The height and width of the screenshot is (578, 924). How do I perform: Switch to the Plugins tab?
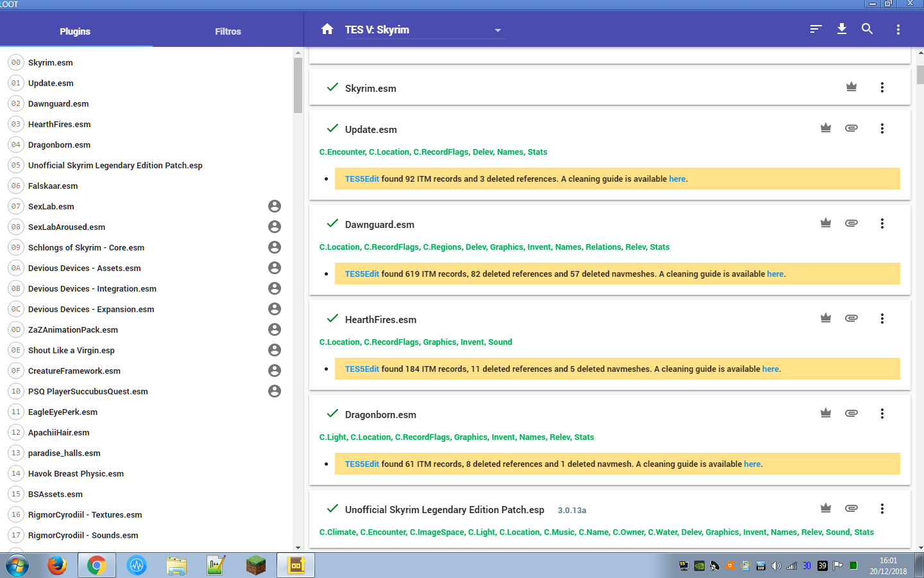(75, 31)
